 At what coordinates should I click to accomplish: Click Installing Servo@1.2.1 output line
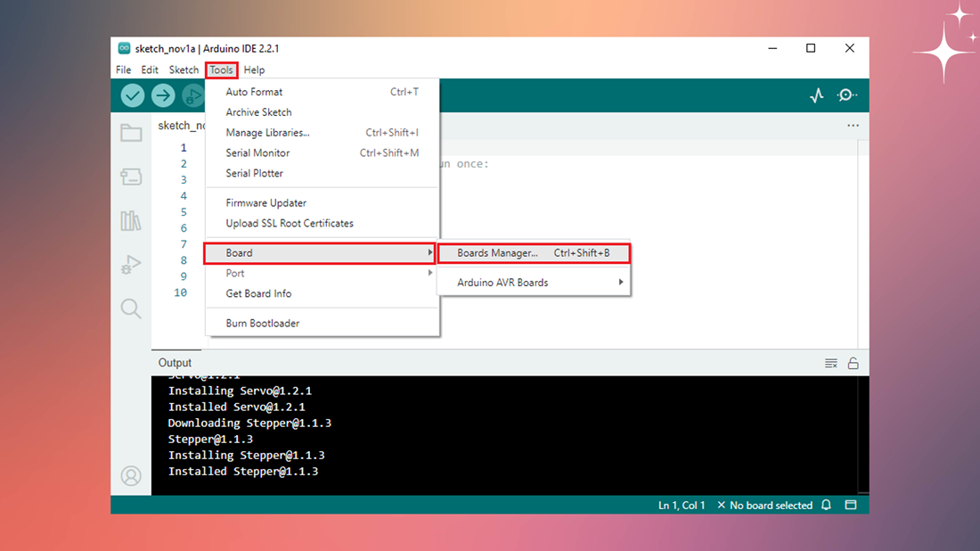(x=240, y=391)
